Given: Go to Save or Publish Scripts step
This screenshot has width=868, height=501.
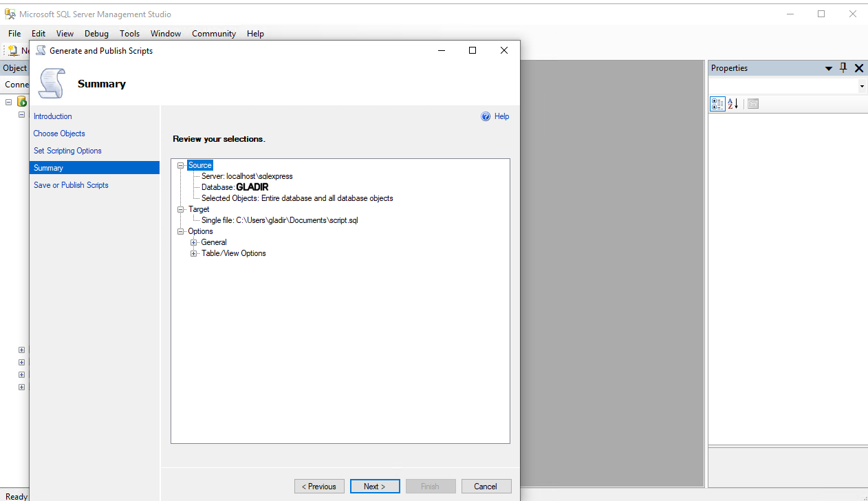Looking at the screenshot, I should pyautogui.click(x=71, y=185).
